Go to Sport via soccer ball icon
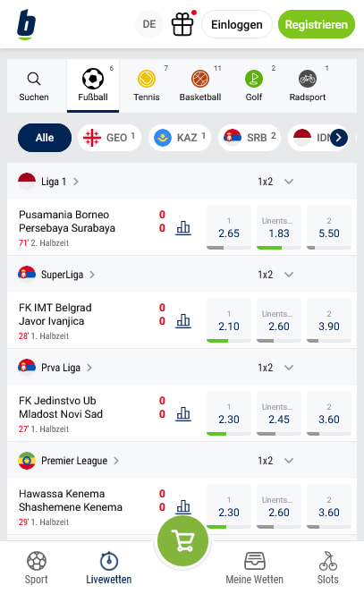This screenshot has width=364, height=594. tap(37, 561)
